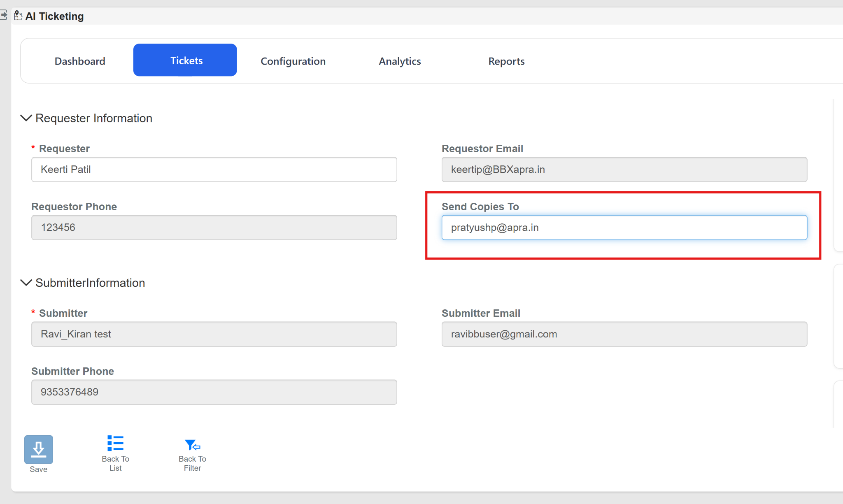
Task: Open the Dashboard tab
Action: pyautogui.click(x=80, y=61)
